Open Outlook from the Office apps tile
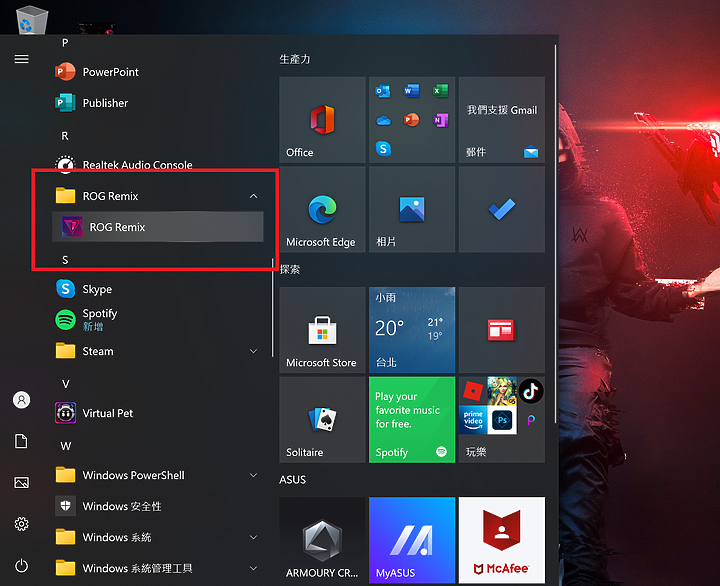The height and width of the screenshot is (586, 720). 383,91
